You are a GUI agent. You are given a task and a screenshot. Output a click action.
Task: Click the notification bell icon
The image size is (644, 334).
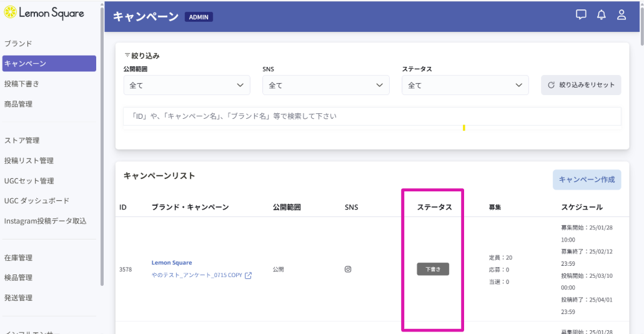tap(602, 15)
